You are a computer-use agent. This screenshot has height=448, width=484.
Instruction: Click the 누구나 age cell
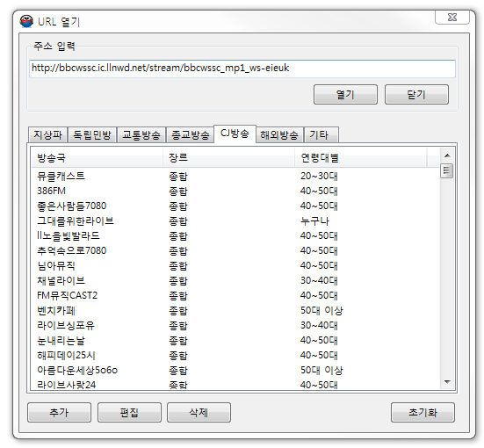click(x=314, y=221)
